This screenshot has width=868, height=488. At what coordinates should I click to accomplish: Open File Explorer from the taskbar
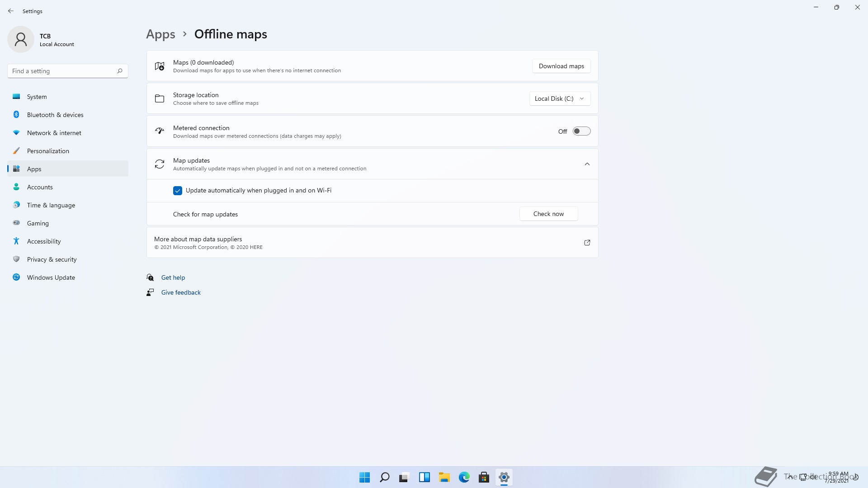(x=444, y=477)
